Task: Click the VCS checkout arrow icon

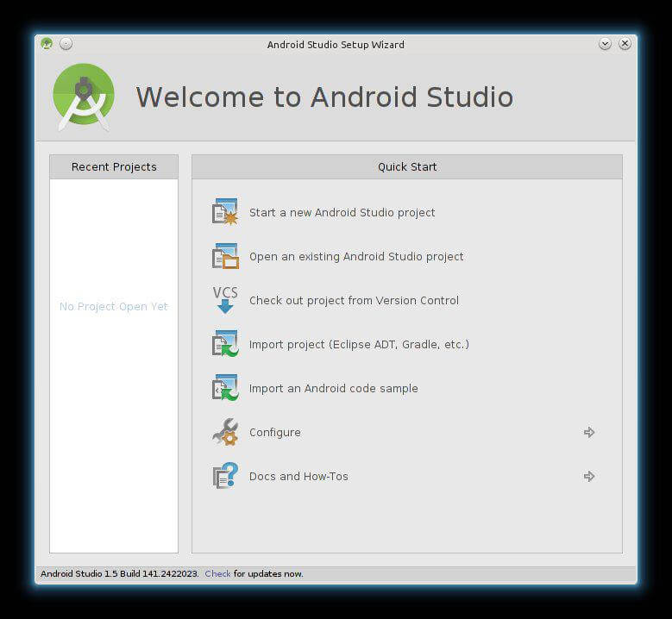Action: pyautogui.click(x=225, y=300)
